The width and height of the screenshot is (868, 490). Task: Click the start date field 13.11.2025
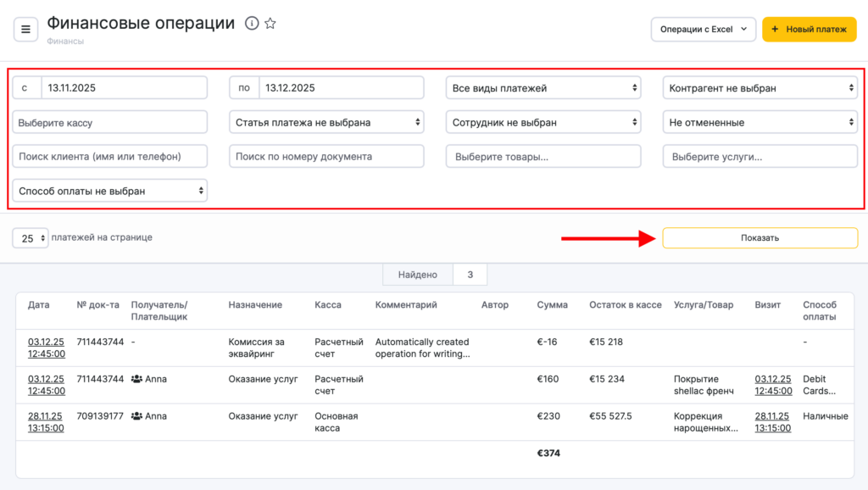(x=124, y=88)
